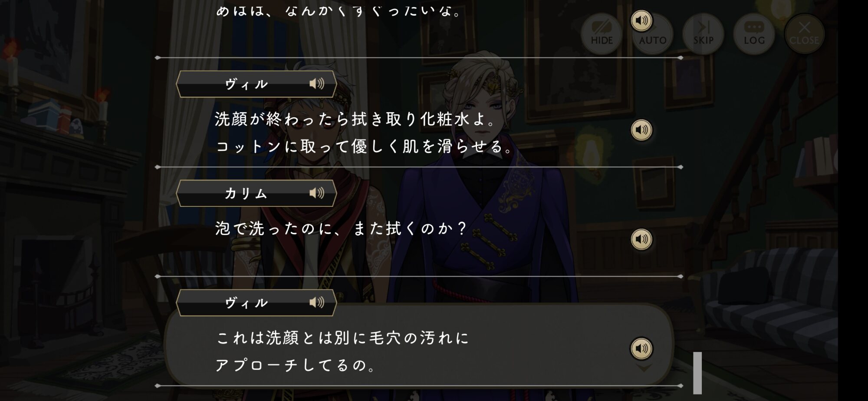868x401 pixels.
Task: Tap speaker icon in first ヴィル name plate
Action: [x=316, y=84]
